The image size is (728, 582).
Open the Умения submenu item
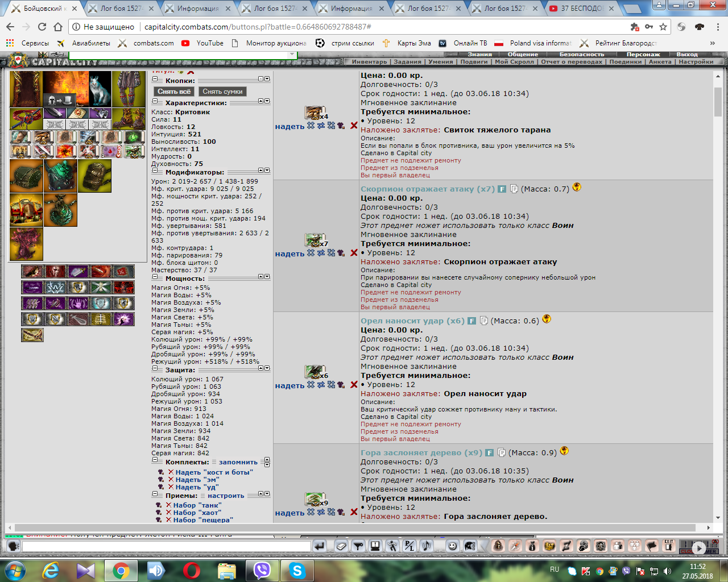tap(441, 62)
